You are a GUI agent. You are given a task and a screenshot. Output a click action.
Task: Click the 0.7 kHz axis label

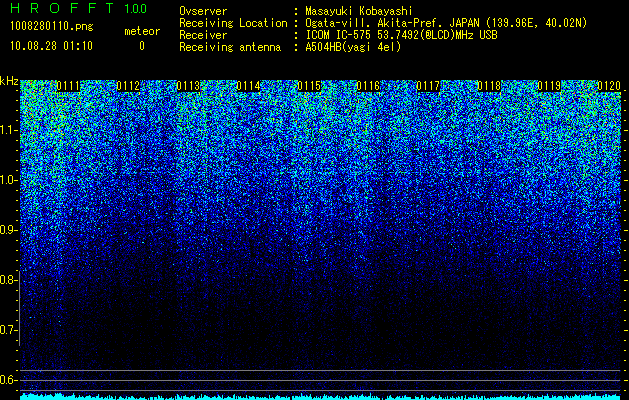click(8, 330)
